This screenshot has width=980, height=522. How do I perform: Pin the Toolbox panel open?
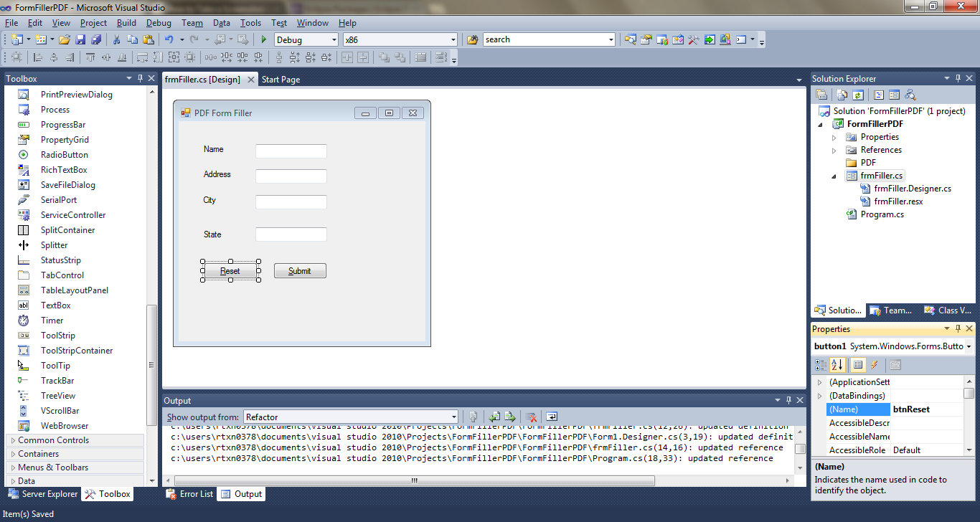(141, 78)
